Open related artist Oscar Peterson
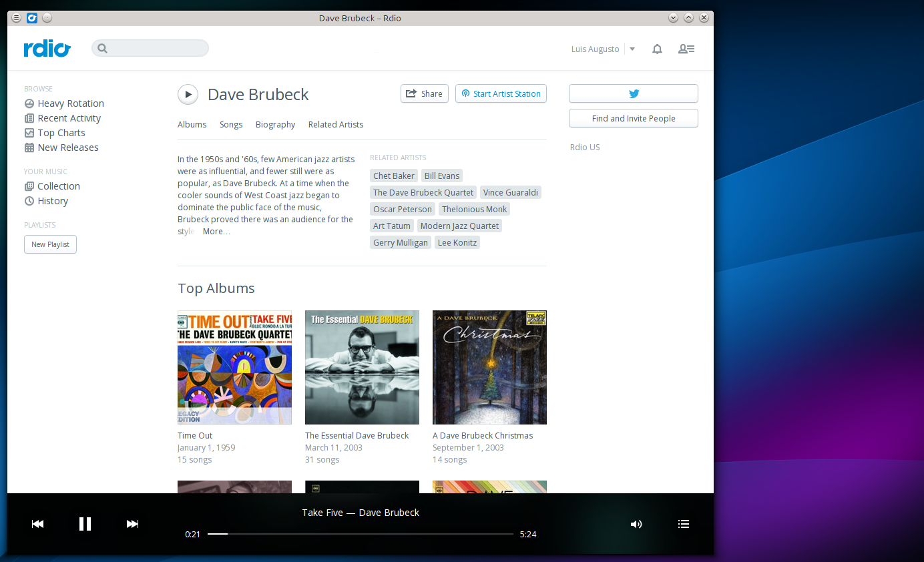The height and width of the screenshot is (562, 924). click(x=403, y=209)
